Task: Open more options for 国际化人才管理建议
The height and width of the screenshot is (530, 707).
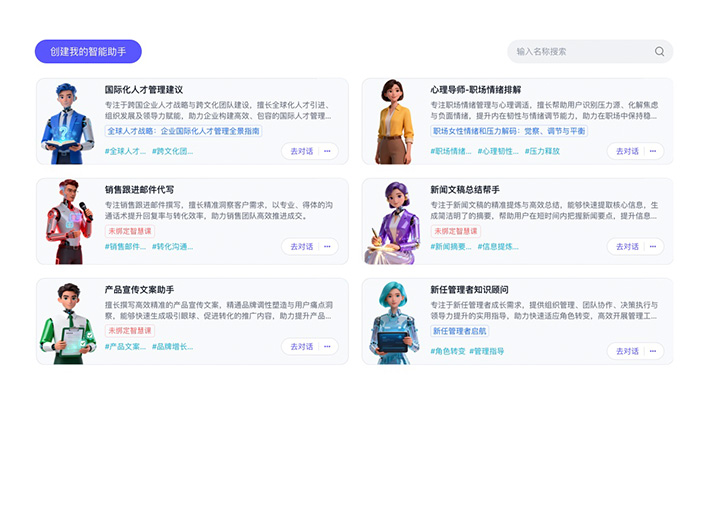Action: pos(327,151)
